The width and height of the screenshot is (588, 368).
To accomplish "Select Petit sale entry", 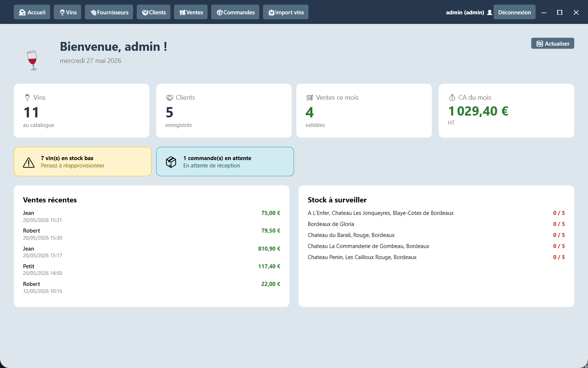I will [151, 270].
